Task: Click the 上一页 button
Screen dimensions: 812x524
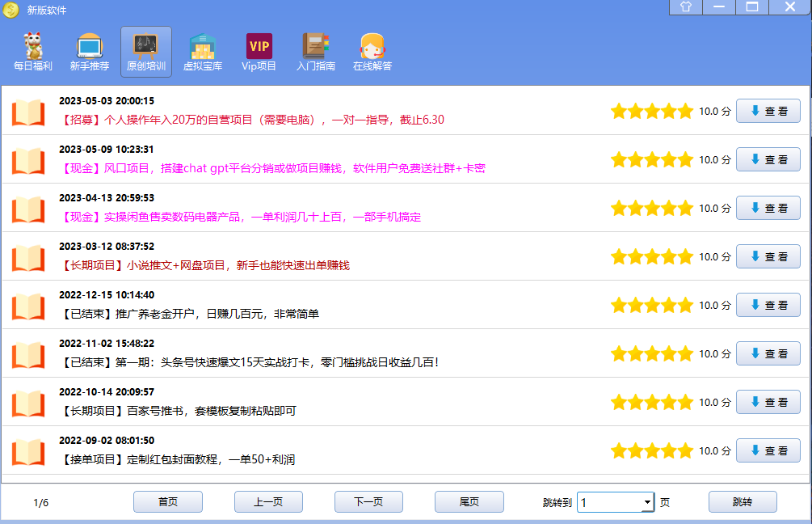Action: (x=268, y=502)
